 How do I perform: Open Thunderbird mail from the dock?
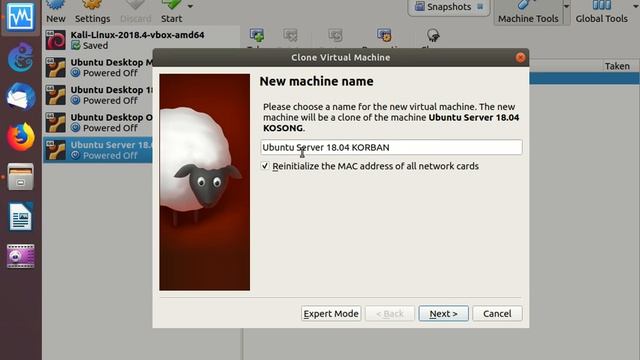[x=20, y=96]
